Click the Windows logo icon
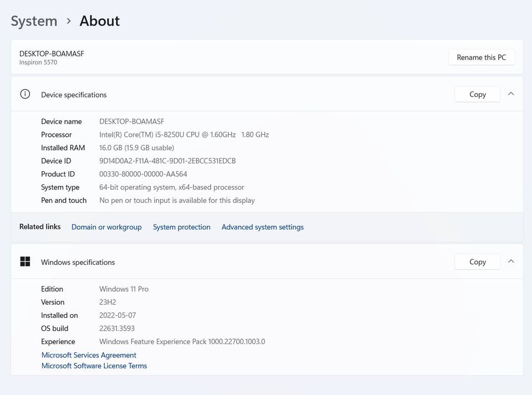Image resolution: width=532 pixels, height=395 pixels. pyautogui.click(x=25, y=261)
